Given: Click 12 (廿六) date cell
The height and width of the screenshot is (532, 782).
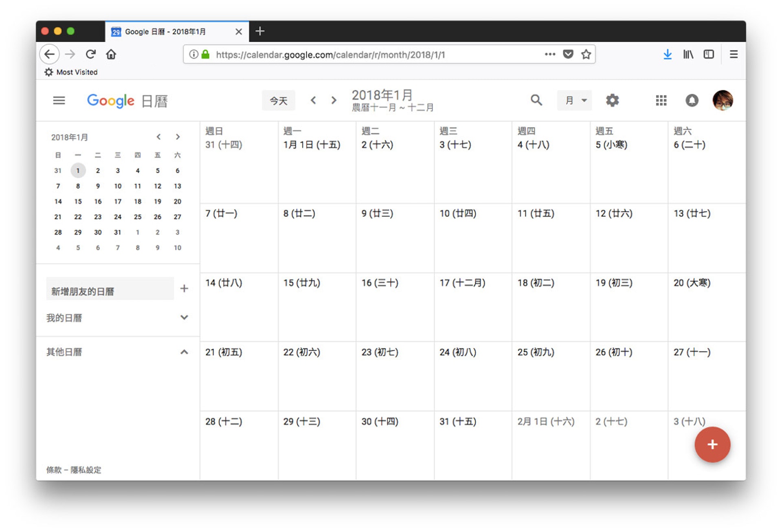Looking at the screenshot, I should (x=614, y=213).
